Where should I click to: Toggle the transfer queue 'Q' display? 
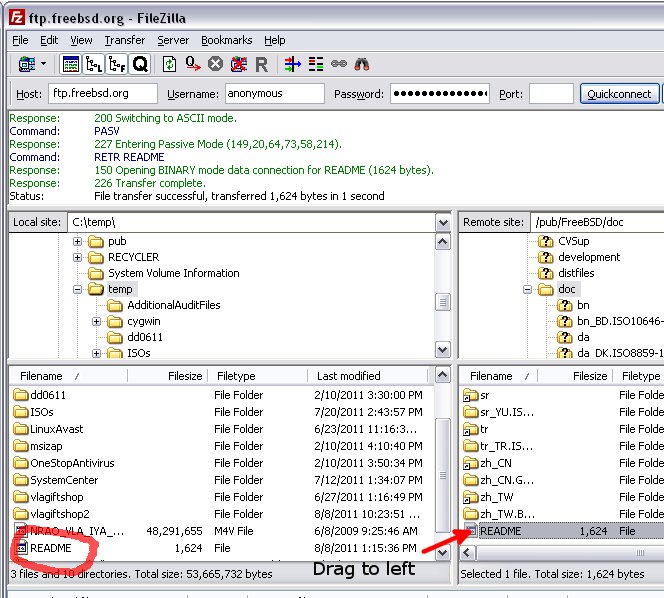(x=140, y=64)
